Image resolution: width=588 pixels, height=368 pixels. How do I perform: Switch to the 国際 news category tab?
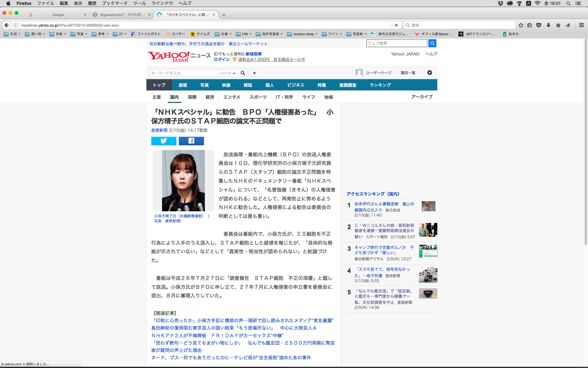pyautogui.click(x=192, y=97)
